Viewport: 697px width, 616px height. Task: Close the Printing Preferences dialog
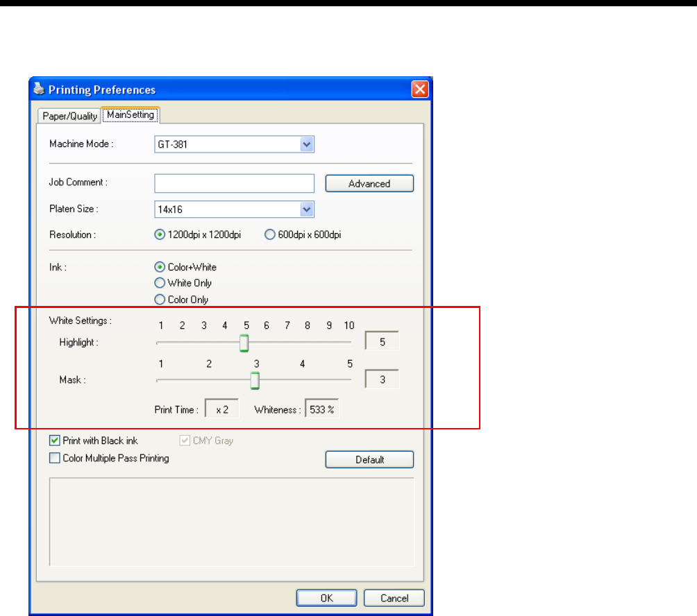point(419,89)
